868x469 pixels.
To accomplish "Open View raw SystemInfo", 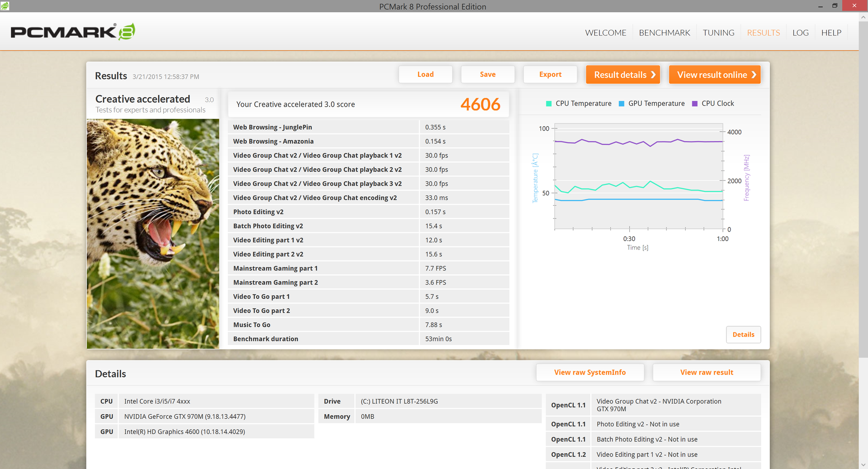I will click(x=590, y=372).
